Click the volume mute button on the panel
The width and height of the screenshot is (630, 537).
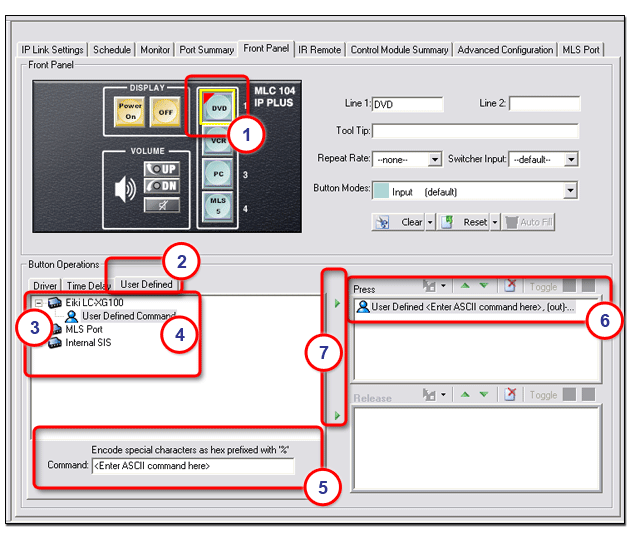point(162,205)
